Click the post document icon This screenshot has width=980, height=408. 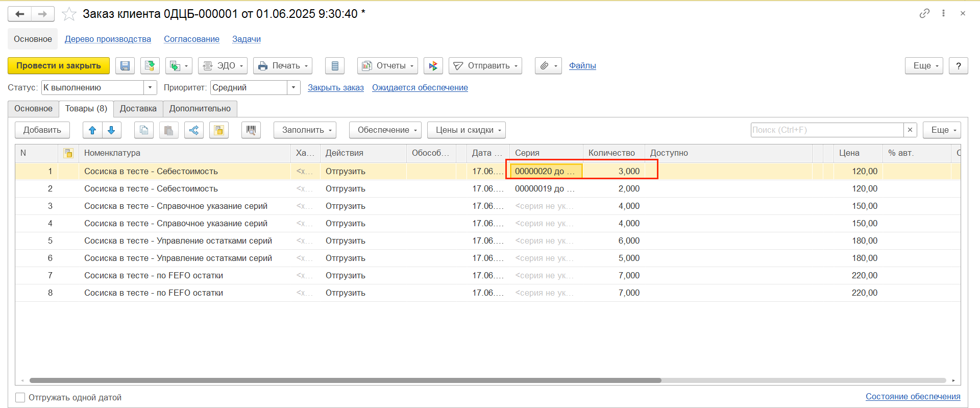click(x=150, y=66)
